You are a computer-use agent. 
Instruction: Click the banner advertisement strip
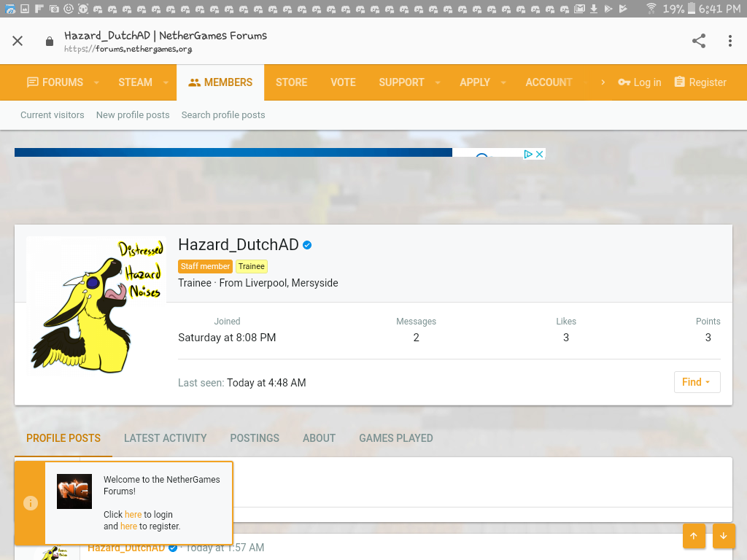point(233,152)
